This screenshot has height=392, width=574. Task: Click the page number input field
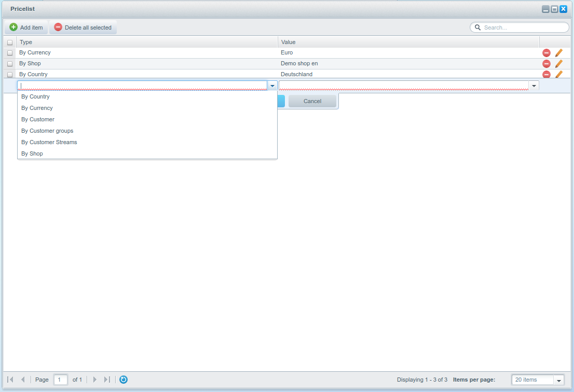(x=61, y=380)
